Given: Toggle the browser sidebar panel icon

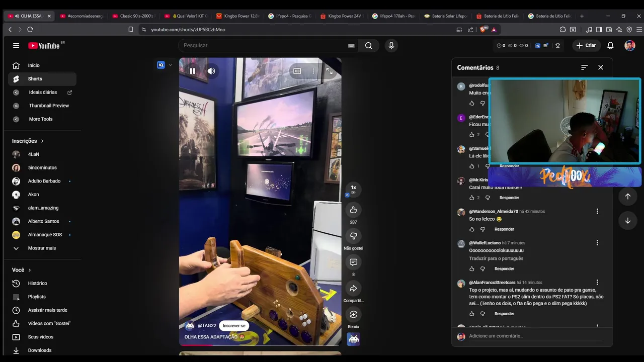Looking at the screenshot, I should click(600, 30).
